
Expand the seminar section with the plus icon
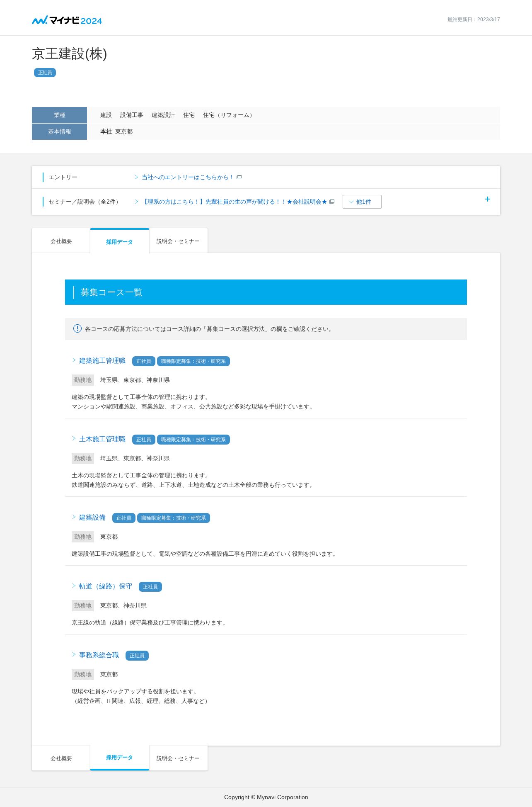[488, 199]
